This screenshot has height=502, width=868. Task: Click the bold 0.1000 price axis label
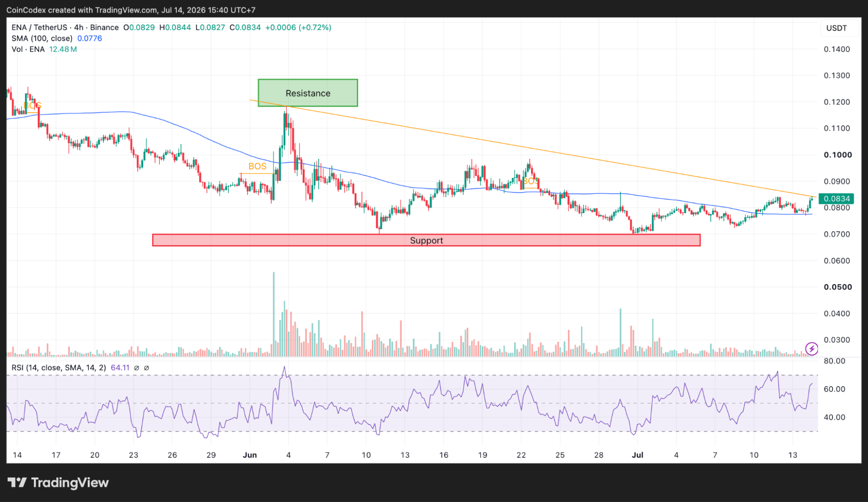click(838, 155)
